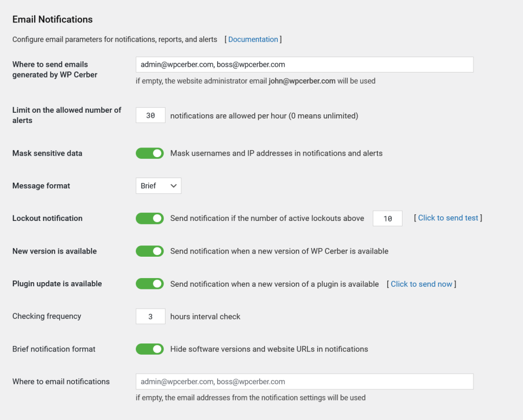Click the 'Click to send now' link
Image resolution: width=523 pixels, height=420 pixels.
(x=421, y=284)
